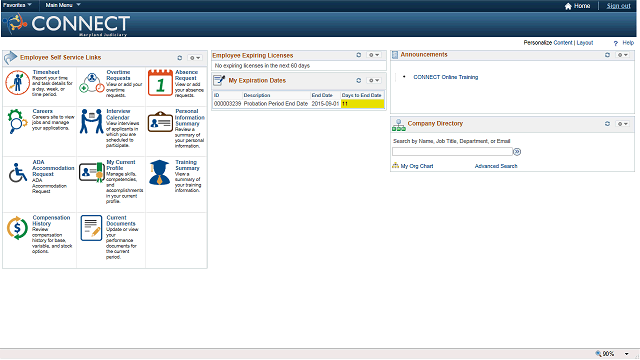Click the My Org Chart link
640x360 pixels.
point(417,166)
